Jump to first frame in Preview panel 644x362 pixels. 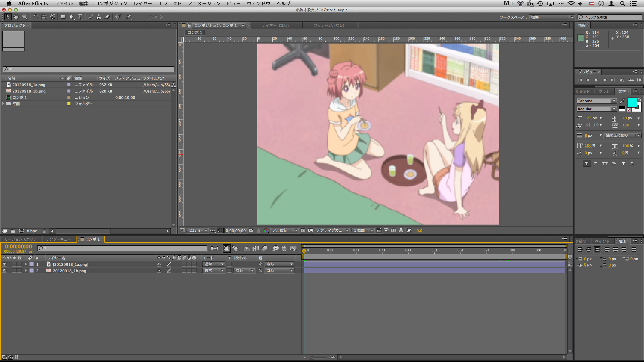580,80
